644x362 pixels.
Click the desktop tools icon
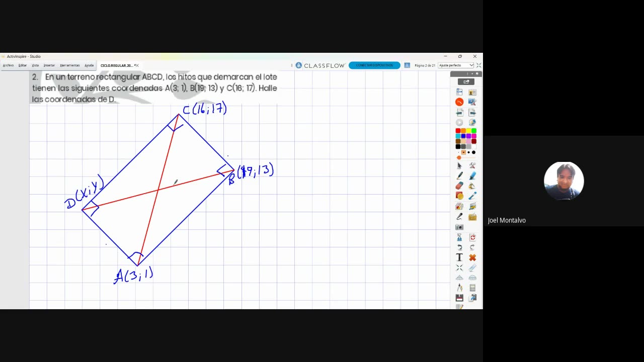tap(472, 102)
